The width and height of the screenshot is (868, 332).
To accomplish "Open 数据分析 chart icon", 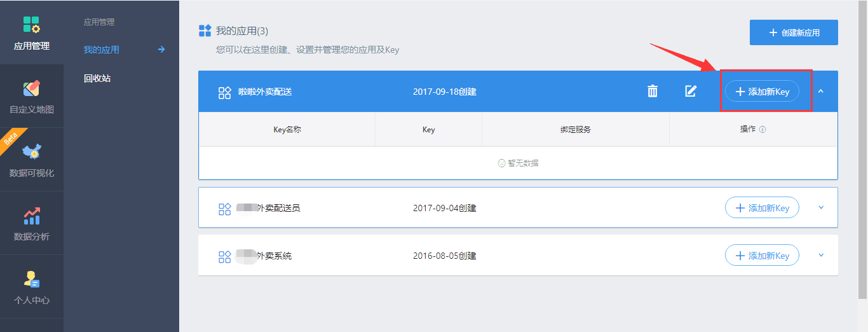I will [x=32, y=216].
